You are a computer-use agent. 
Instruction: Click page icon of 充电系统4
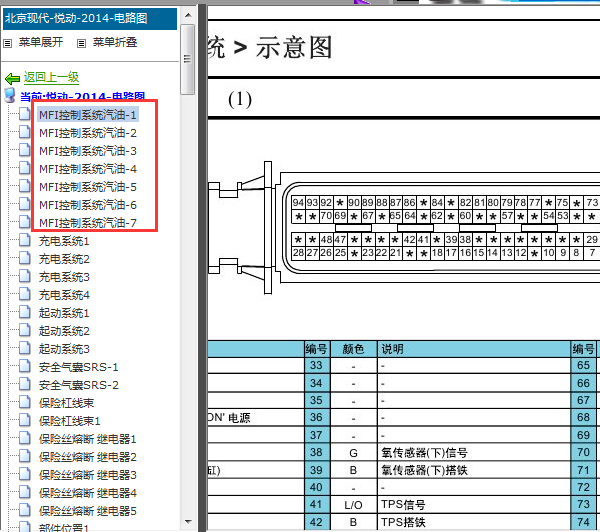[x=25, y=294]
